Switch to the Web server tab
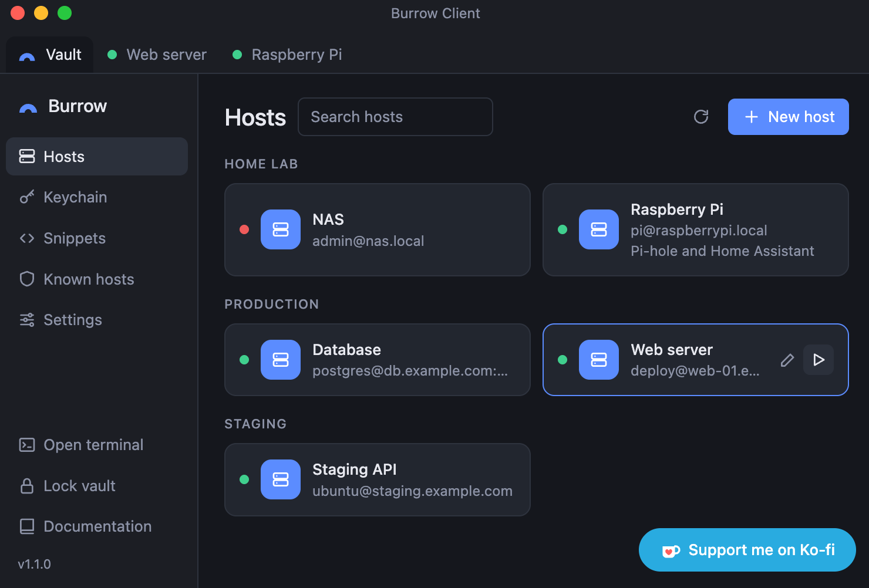The image size is (869, 588). [x=157, y=55]
